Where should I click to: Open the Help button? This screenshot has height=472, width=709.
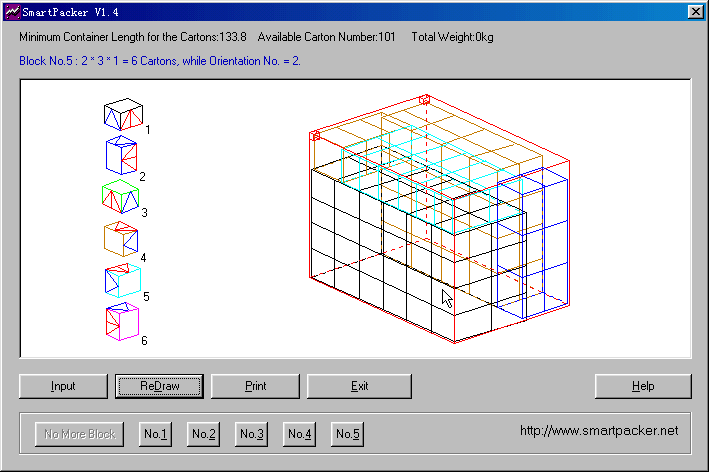642,386
